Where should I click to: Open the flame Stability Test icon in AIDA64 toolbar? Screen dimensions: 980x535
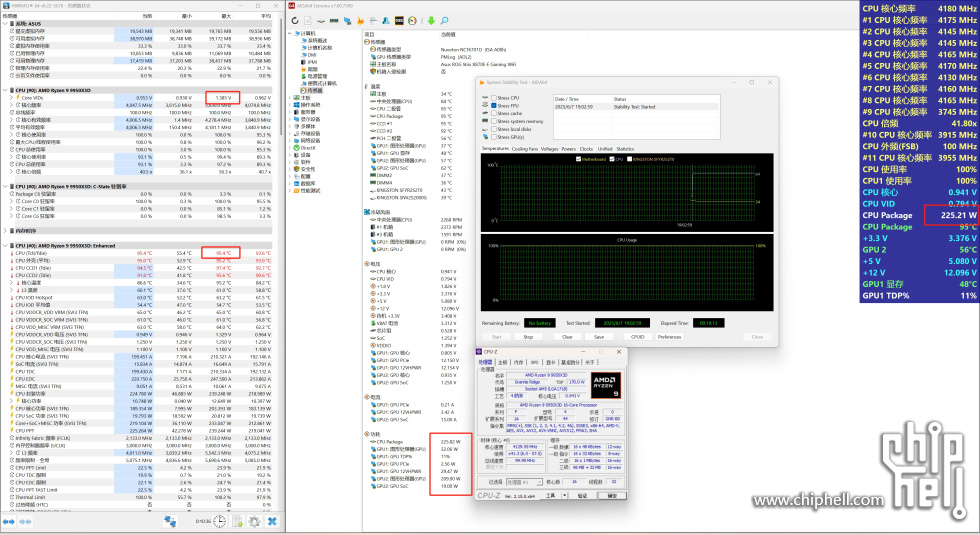tap(361, 21)
